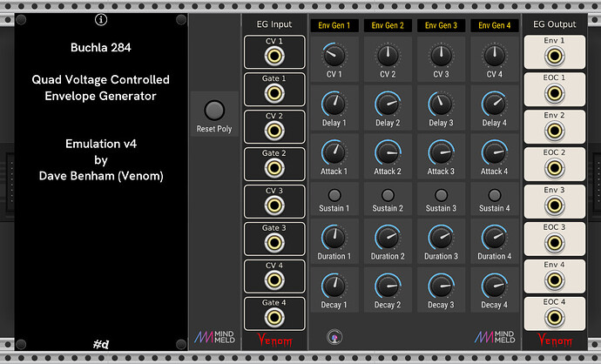Click the Decay 2 knob

point(388,286)
